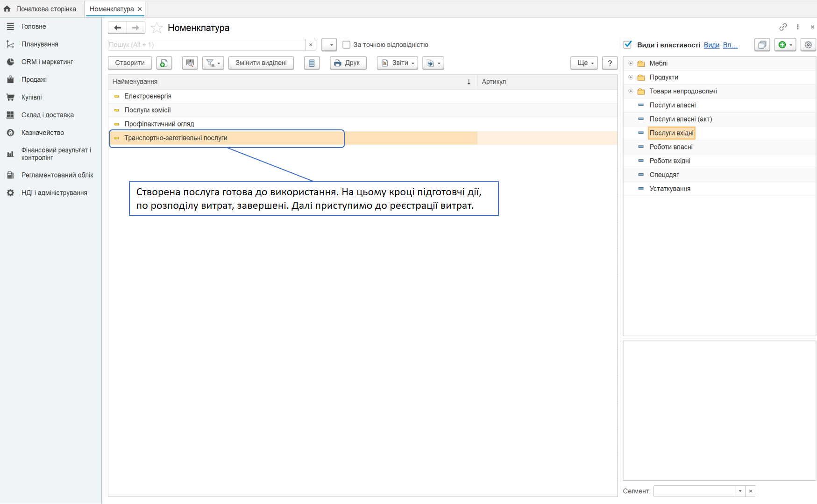Viewport: 817px width, 504px height.
Task: Open the Продажі section
Action: click(x=34, y=79)
